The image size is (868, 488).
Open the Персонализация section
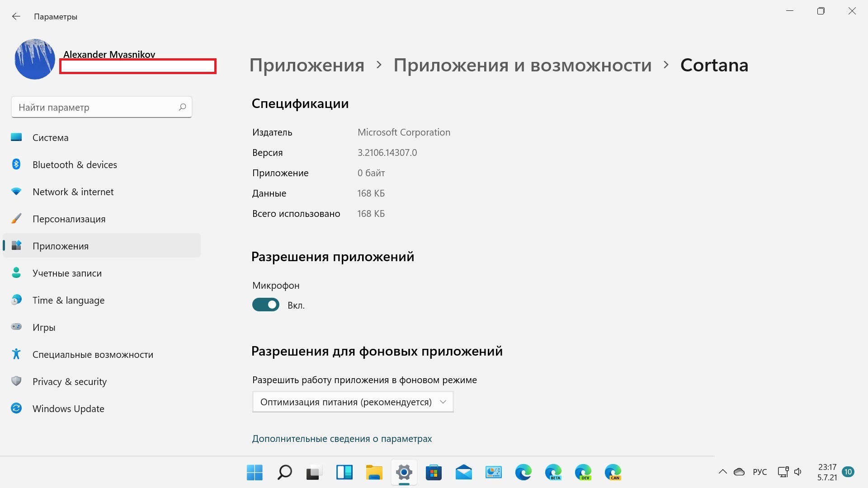pyautogui.click(x=102, y=219)
